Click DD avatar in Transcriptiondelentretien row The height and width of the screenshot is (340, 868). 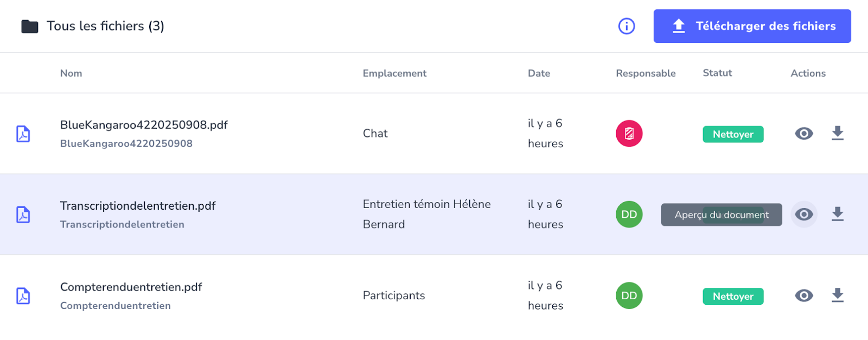point(629,215)
